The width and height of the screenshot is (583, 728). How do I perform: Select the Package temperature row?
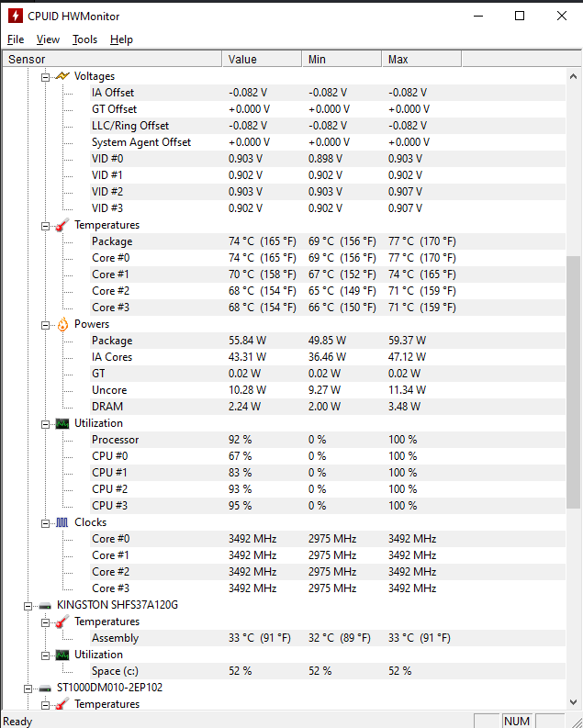pos(112,241)
